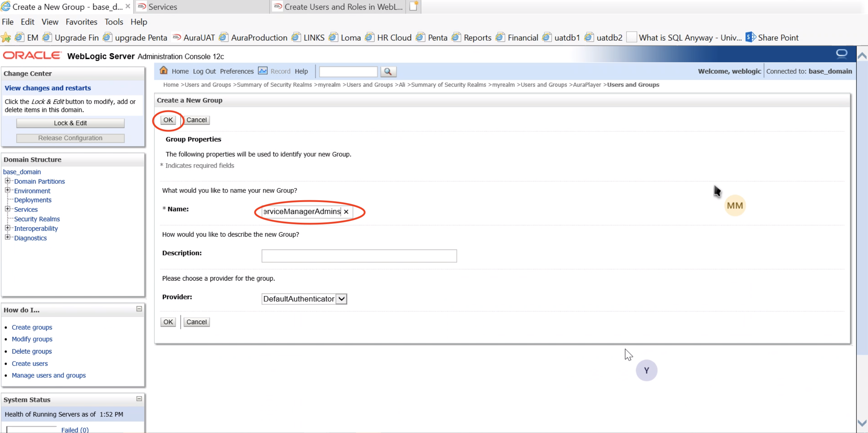The width and height of the screenshot is (868, 433).
Task: Expand Interoperability tree node
Action: pyautogui.click(x=7, y=227)
